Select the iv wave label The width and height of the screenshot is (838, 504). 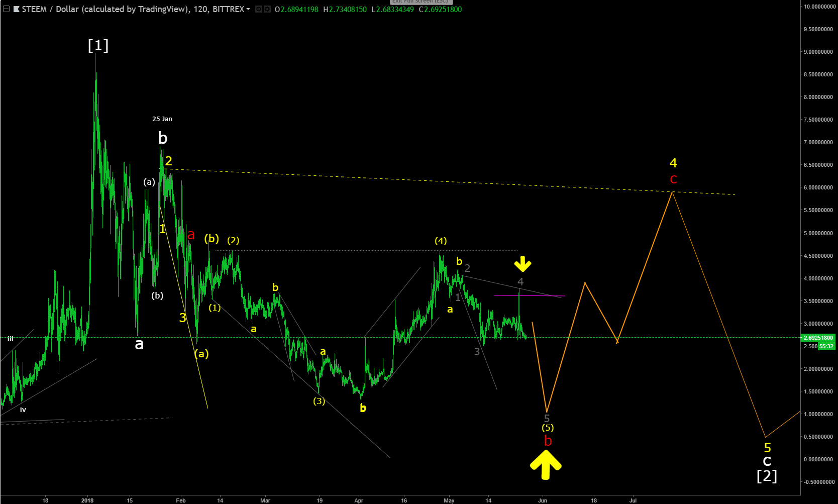[23, 410]
